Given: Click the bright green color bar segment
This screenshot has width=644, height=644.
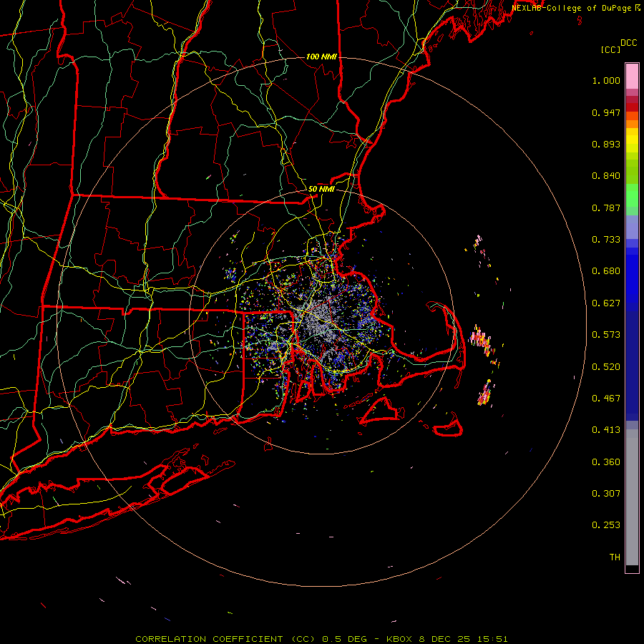Looking at the screenshot, I should tap(632, 195).
